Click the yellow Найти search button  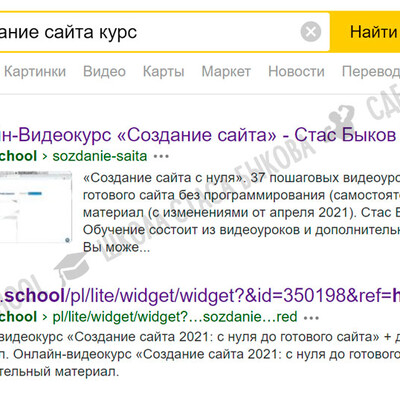click(365, 32)
